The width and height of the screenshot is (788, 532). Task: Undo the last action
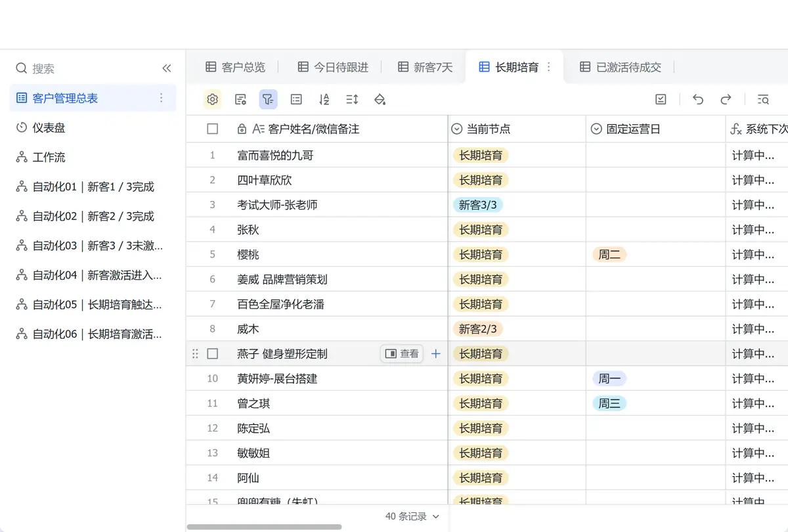(x=698, y=99)
